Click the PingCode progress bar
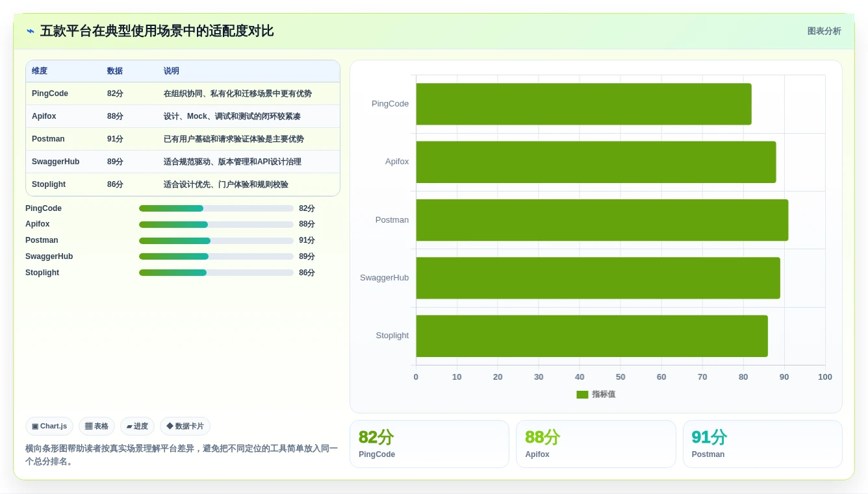The width and height of the screenshot is (868, 494). pos(216,208)
